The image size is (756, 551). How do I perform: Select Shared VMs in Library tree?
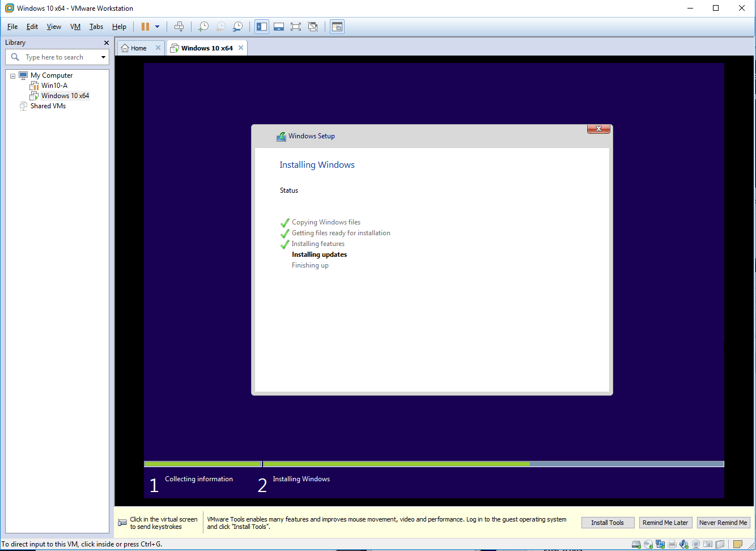(48, 106)
